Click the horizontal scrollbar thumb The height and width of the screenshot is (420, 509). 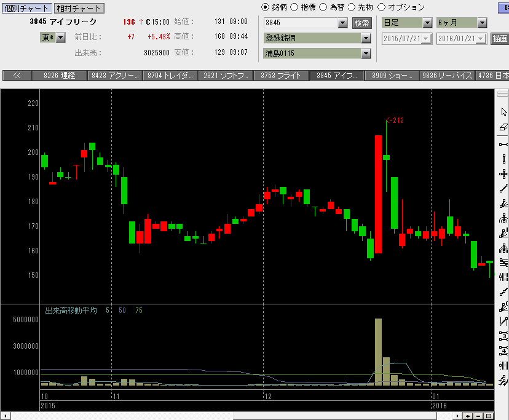pos(334,416)
